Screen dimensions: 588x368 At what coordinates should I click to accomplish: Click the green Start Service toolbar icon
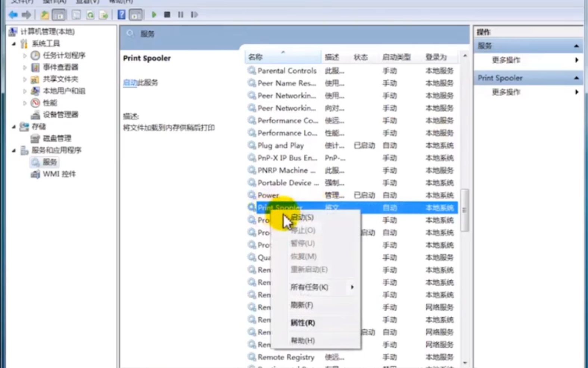154,15
